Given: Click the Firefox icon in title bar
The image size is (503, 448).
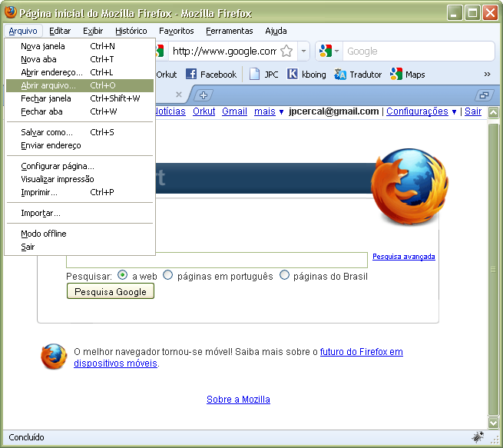Looking at the screenshot, I should click(11, 12).
